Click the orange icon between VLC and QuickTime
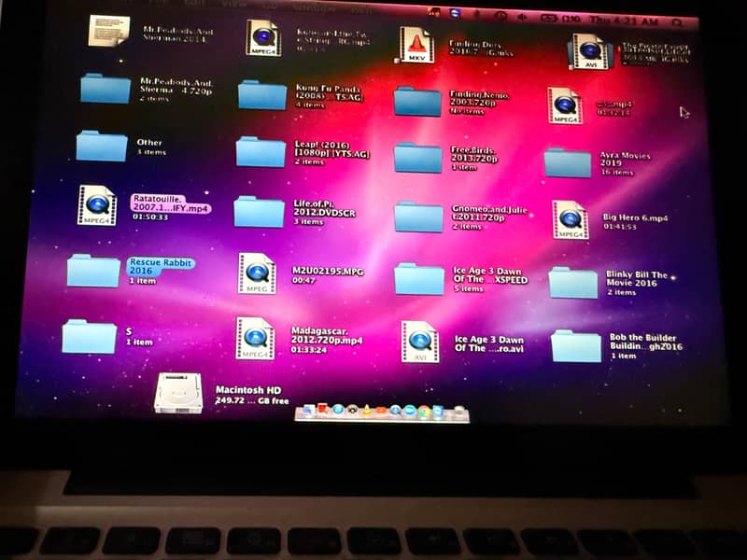The width and height of the screenshot is (747, 560). [x=381, y=411]
